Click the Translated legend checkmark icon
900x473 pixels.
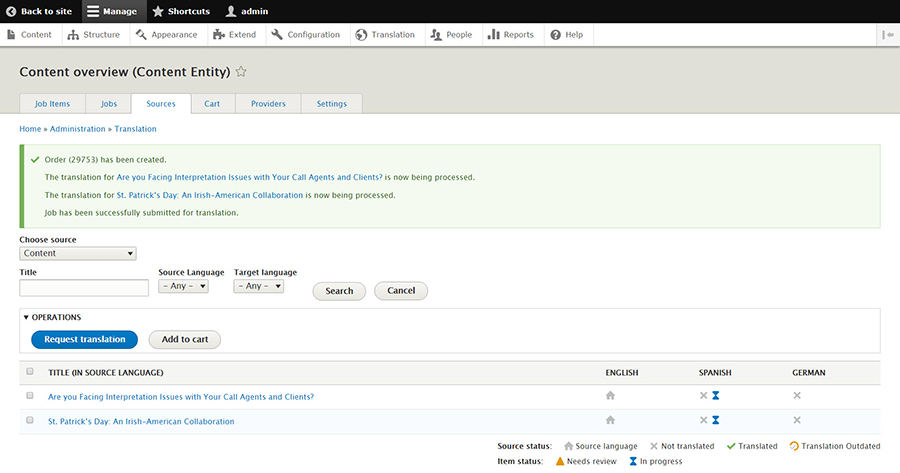[x=731, y=446]
